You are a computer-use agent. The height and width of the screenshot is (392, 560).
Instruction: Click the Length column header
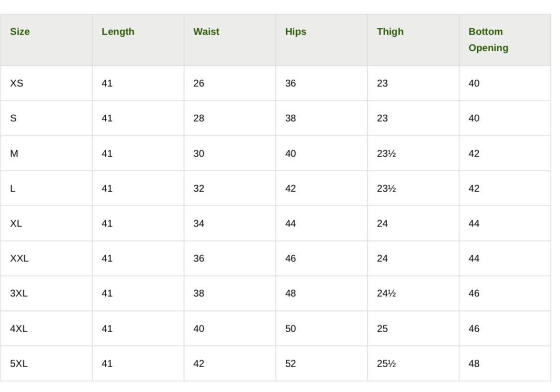(118, 32)
